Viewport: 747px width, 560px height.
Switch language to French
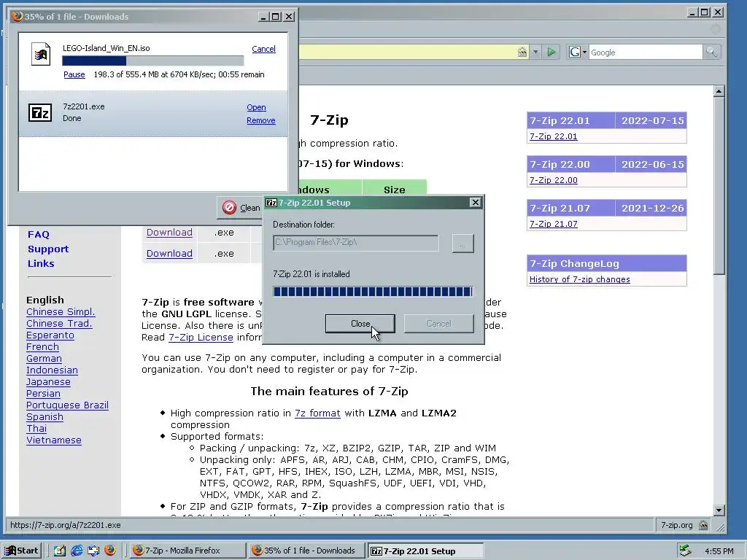[x=43, y=346]
